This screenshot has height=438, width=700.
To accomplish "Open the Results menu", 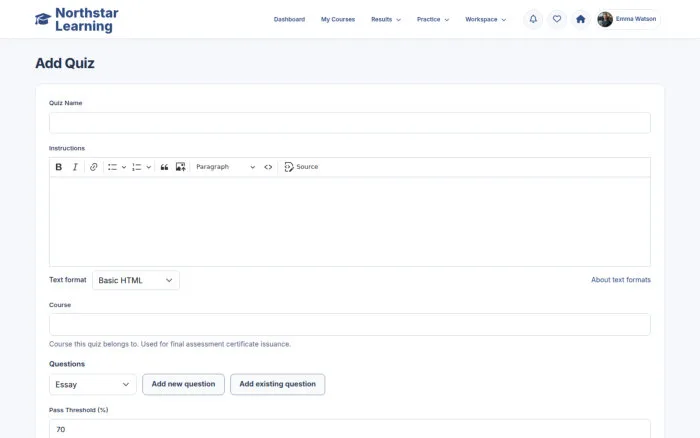I will tap(386, 19).
